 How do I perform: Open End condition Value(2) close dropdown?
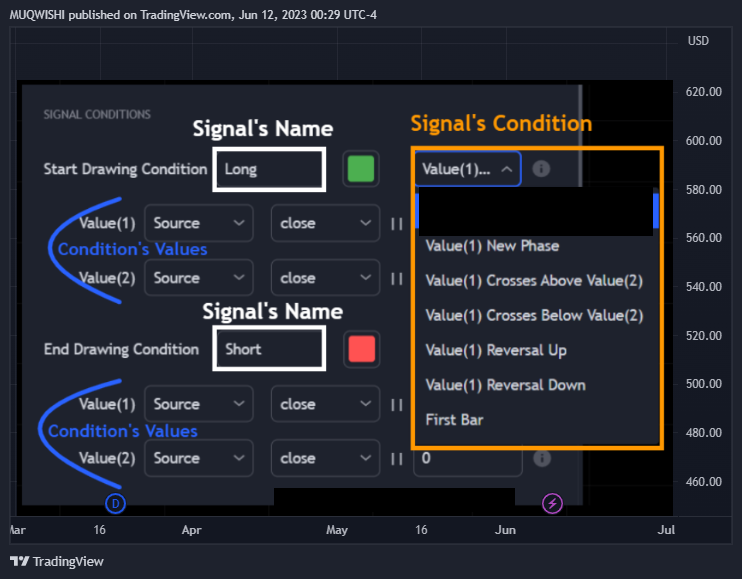(325, 458)
